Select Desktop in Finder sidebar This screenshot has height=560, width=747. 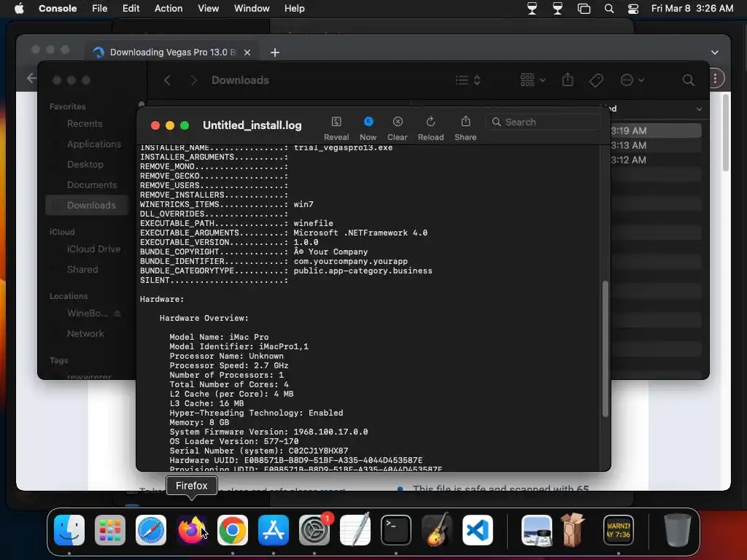(85, 164)
